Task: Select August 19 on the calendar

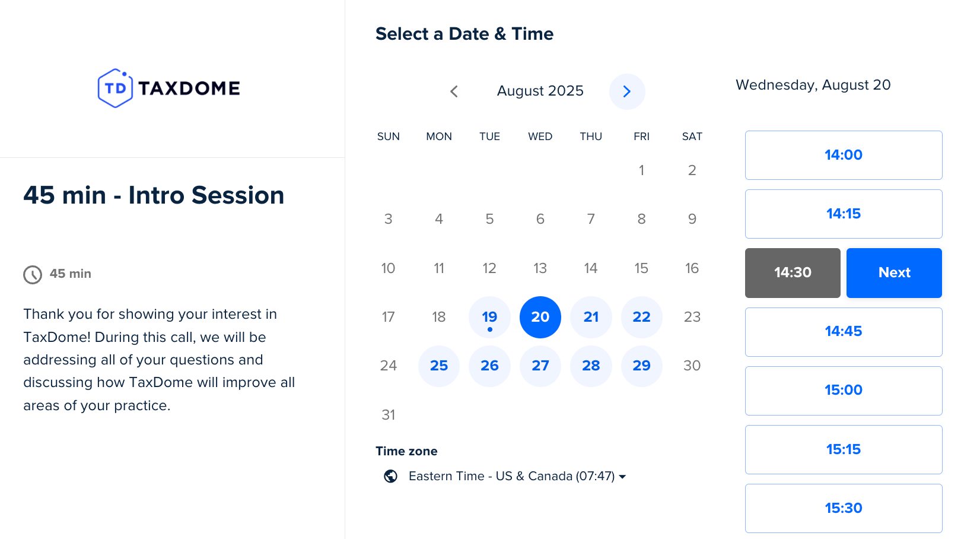Action: click(x=489, y=317)
